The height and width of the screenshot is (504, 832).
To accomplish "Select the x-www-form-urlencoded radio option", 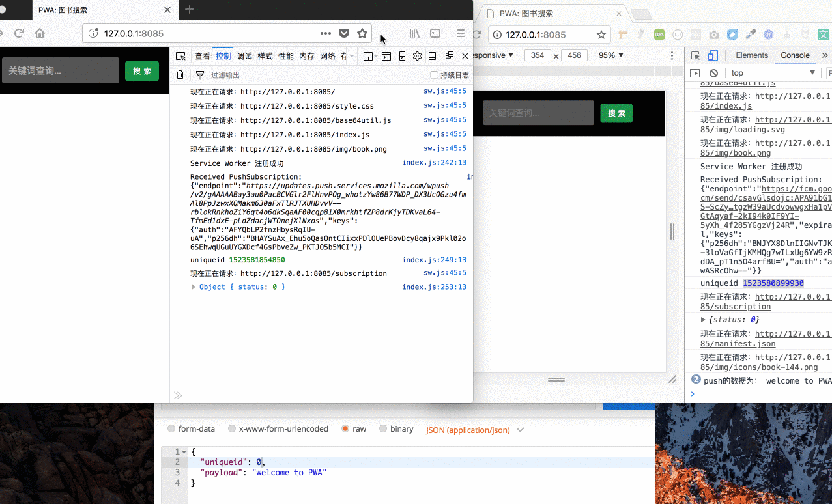I will coord(232,429).
